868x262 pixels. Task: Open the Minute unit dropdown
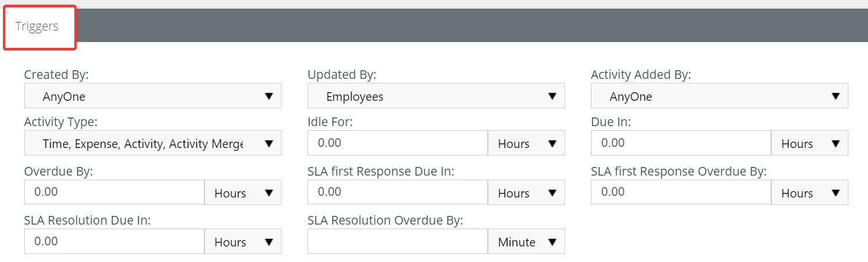526,241
